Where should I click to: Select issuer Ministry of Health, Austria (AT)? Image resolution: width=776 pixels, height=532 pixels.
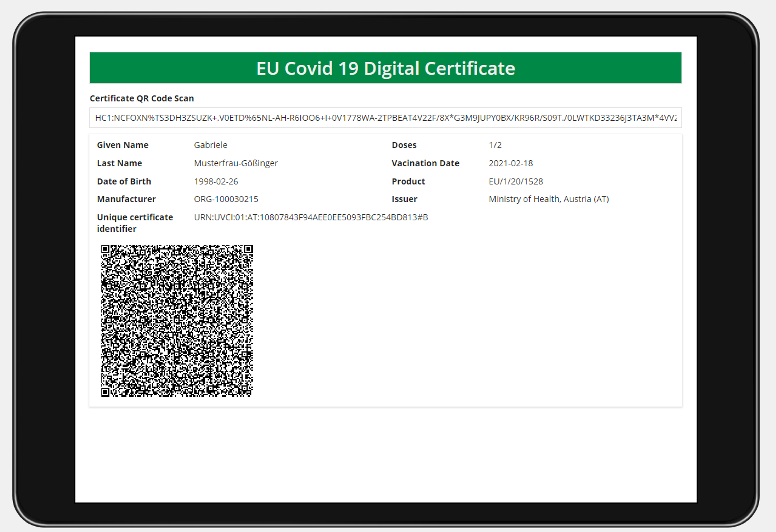549,199
